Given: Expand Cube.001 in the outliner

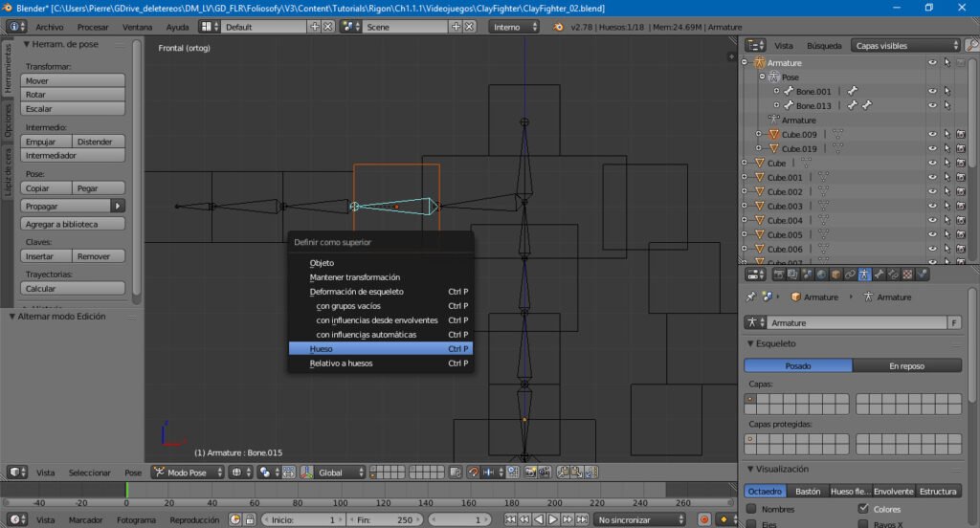Looking at the screenshot, I should [745, 178].
